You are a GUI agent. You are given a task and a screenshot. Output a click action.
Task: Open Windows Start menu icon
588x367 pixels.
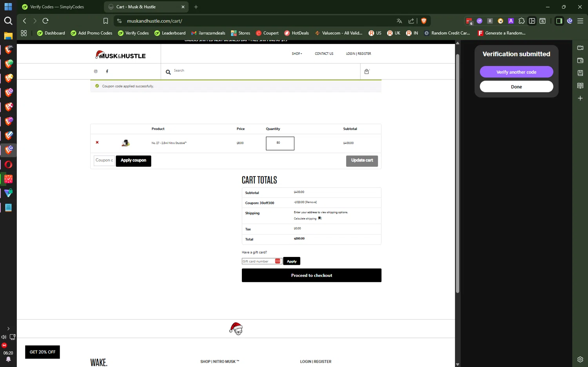(8, 7)
